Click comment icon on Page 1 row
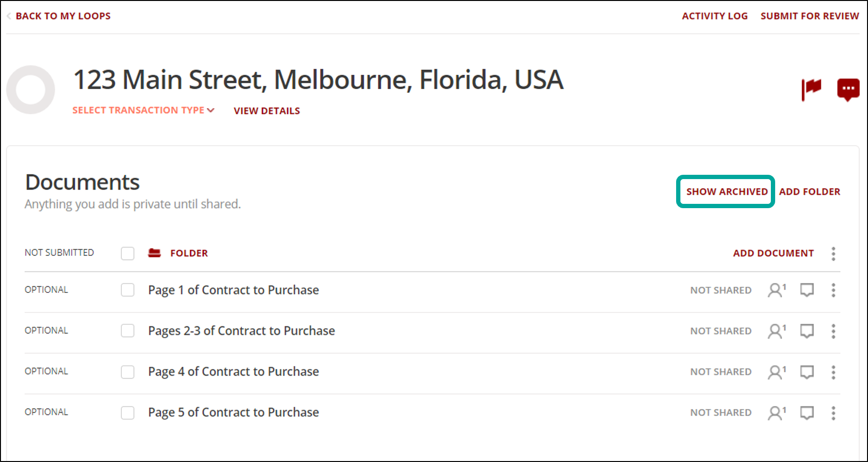This screenshot has height=462, width=868. pos(807,290)
